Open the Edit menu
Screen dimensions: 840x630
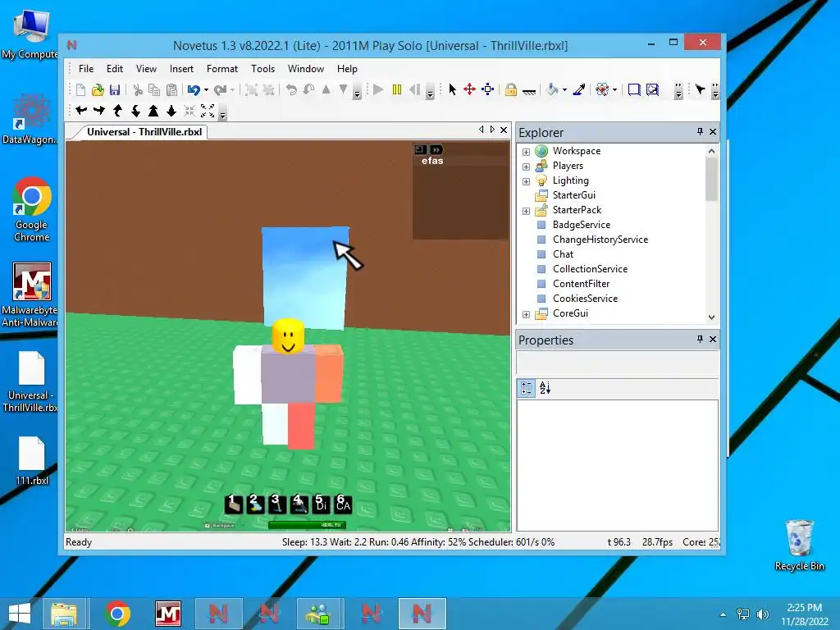point(115,69)
